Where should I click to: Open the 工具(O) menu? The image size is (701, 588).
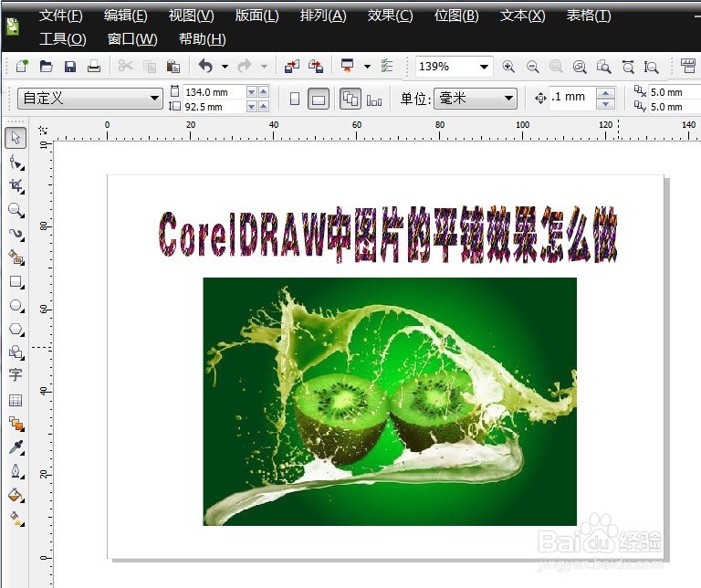(x=63, y=39)
